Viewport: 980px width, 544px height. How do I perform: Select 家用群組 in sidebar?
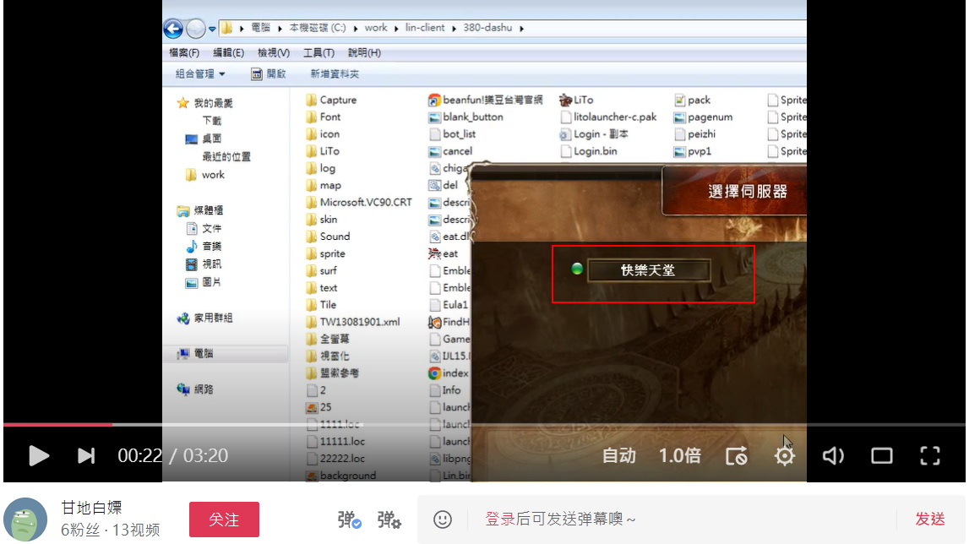(205, 318)
